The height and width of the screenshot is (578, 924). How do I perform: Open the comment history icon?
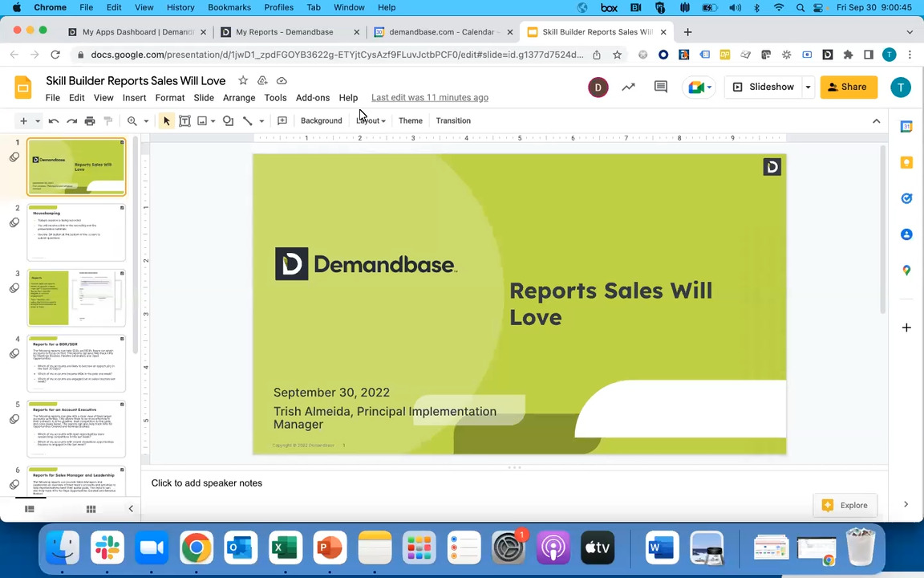coord(661,88)
